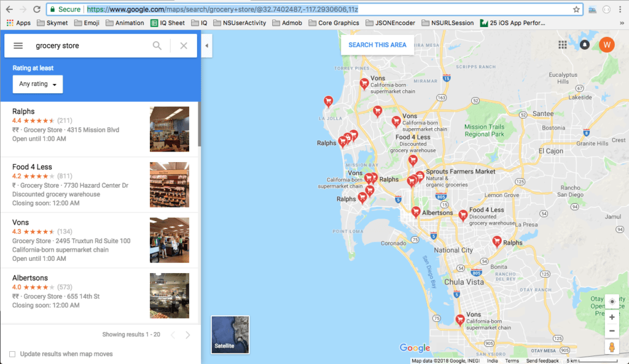Click the Sprouts Farmers Market pin
Screen dimensions: 629x364
tap(420, 176)
